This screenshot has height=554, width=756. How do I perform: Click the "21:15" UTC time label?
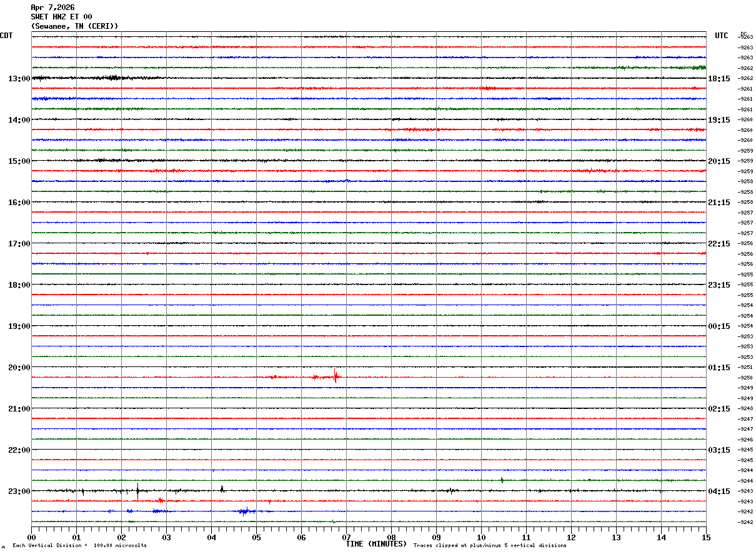(x=719, y=203)
